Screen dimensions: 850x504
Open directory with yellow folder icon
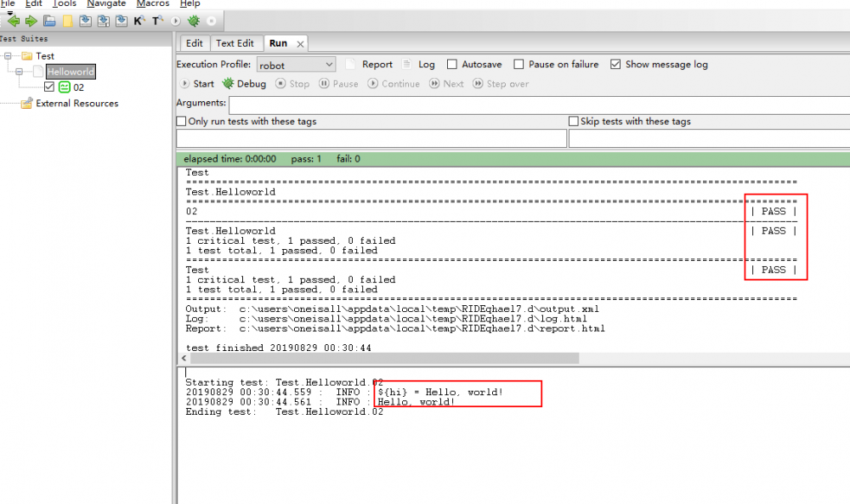point(68,21)
